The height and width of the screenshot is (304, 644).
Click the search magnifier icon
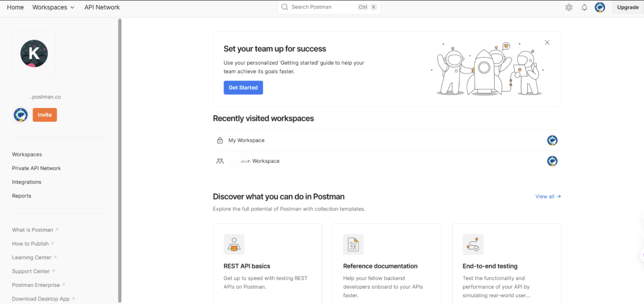point(284,7)
